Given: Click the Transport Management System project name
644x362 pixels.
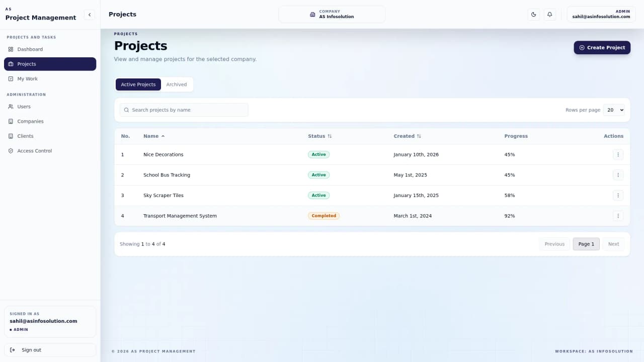Looking at the screenshot, I should (180, 216).
